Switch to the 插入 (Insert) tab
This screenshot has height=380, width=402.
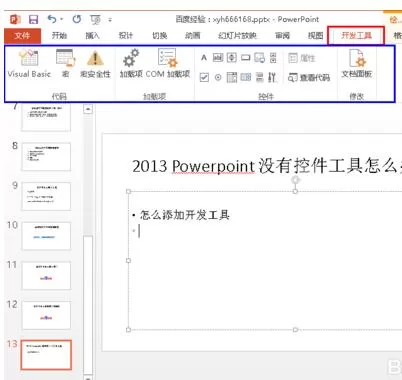[92, 35]
